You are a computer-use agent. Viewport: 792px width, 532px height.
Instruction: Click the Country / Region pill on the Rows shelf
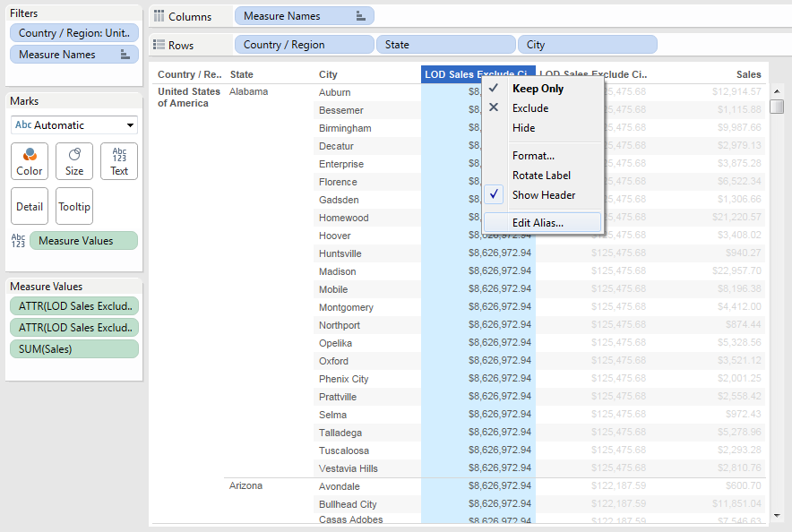[303, 44]
